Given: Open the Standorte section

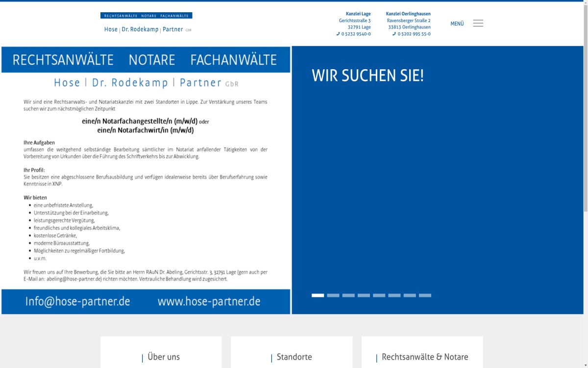Looking at the screenshot, I should point(294,357).
